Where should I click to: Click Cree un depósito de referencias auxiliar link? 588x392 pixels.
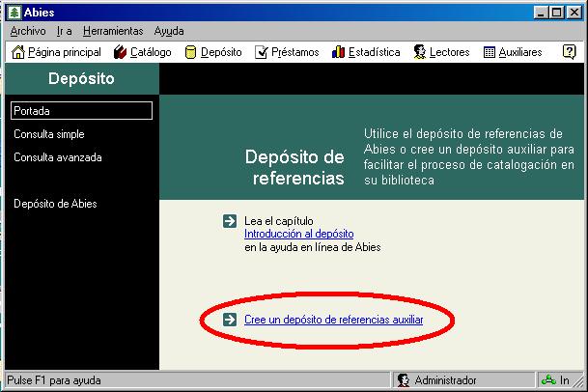pyautogui.click(x=333, y=319)
